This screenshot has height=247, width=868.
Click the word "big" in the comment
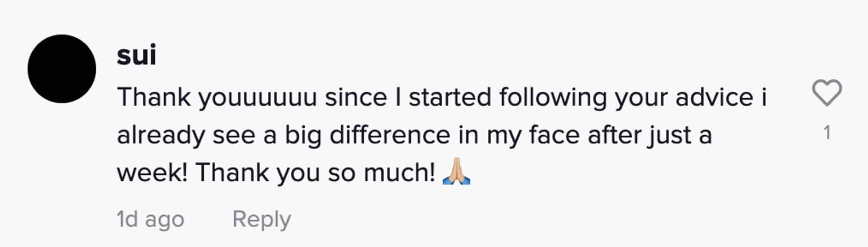[303, 135]
